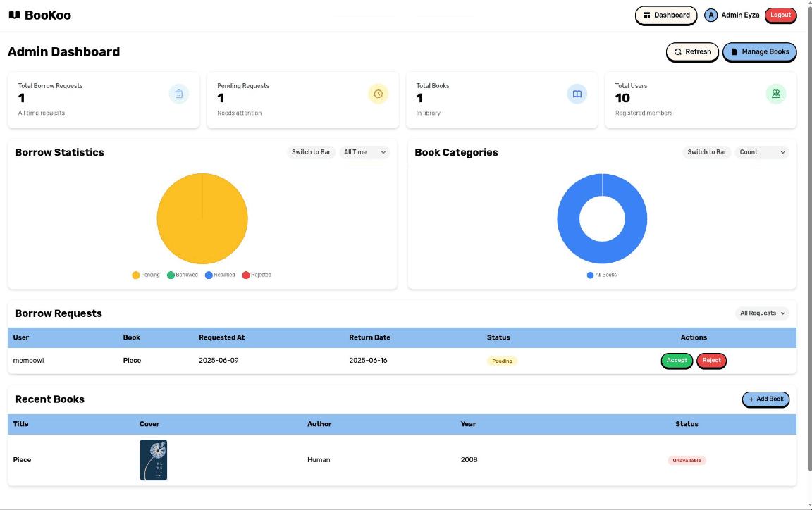Screen dimensions: 812x510
Task: Click the BooKoo book logo icon
Action: click(14, 15)
